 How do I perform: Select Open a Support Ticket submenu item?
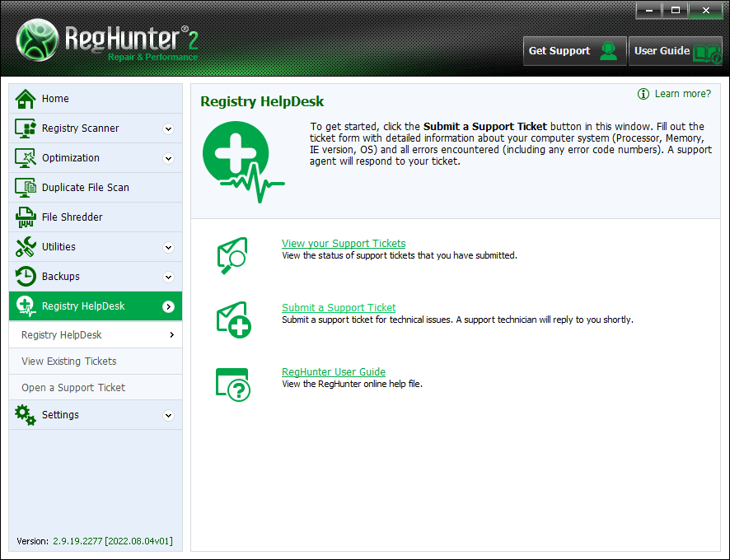(73, 388)
